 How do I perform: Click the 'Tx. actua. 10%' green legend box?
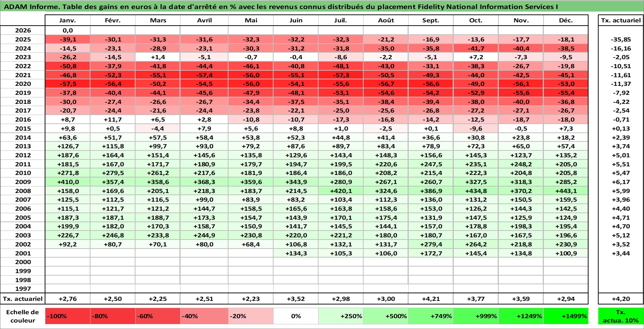pos(621,316)
